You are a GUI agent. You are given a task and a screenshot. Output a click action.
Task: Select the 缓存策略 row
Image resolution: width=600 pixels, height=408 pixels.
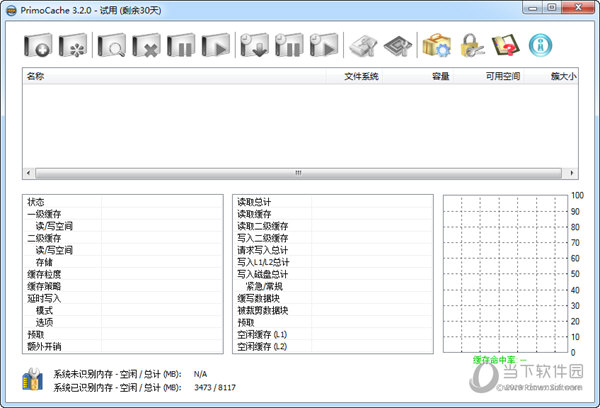(123, 286)
